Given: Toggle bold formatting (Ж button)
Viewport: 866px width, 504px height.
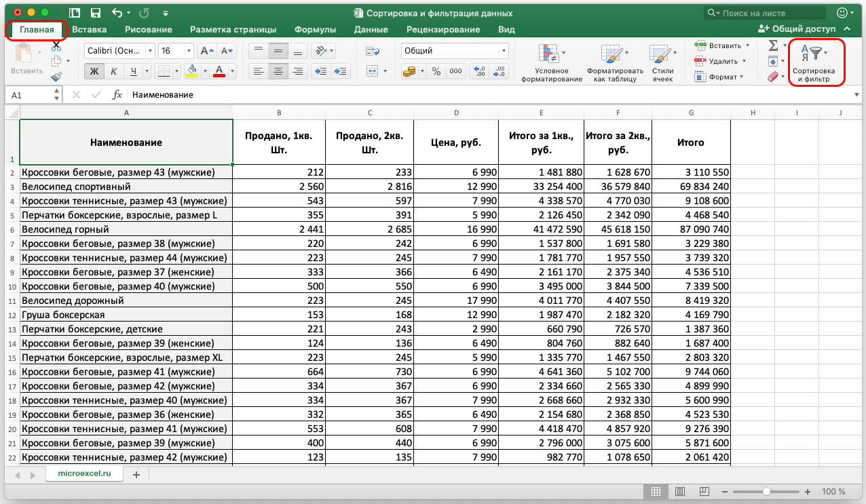Looking at the screenshot, I should (x=94, y=71).
